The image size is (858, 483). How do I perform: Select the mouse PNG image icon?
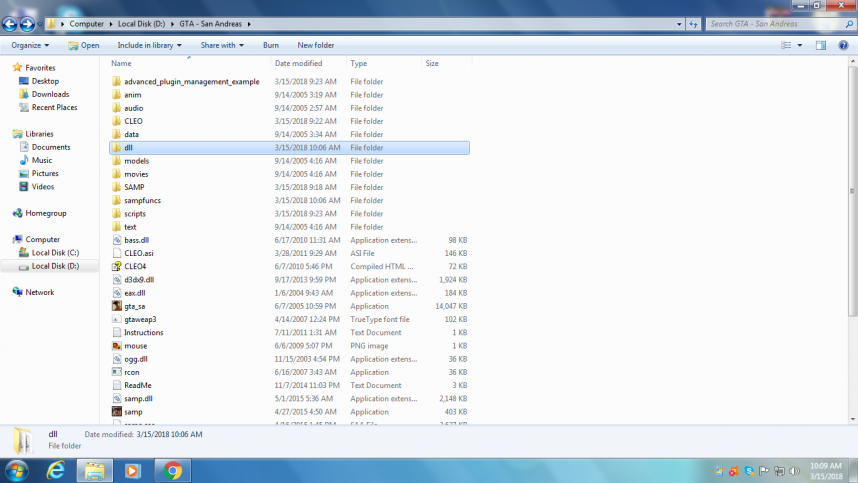click(117, 346)
